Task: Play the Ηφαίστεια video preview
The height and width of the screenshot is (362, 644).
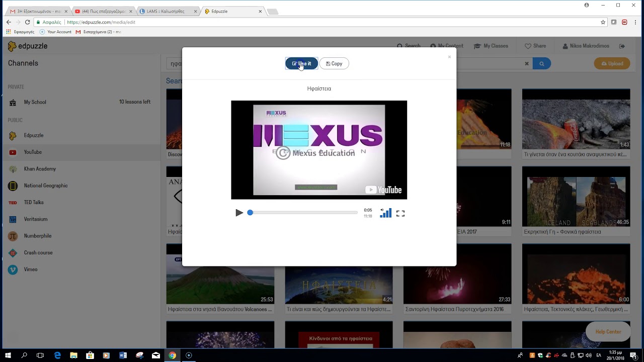Action: point(239,213)
